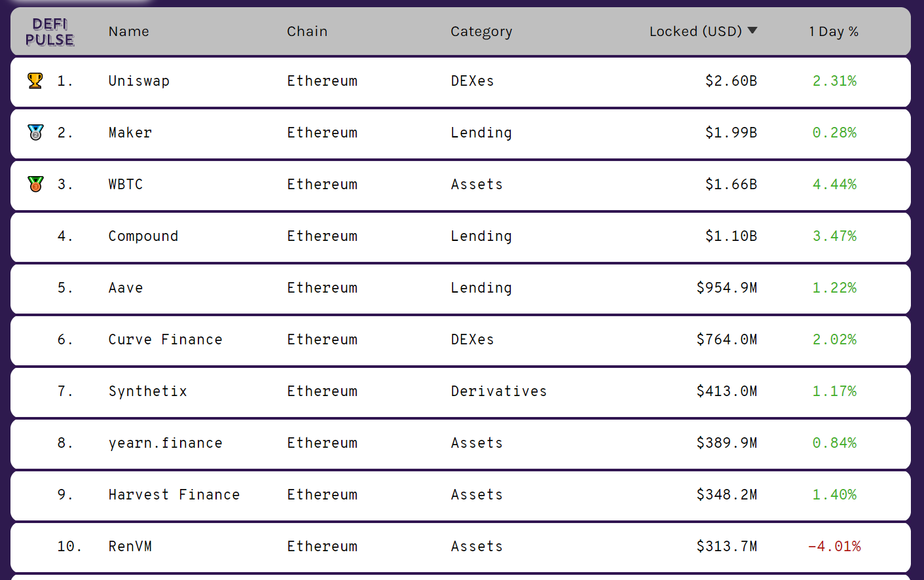Select the Harvest Finance row
Screen dimensions: 924x580
pos(460,496)
